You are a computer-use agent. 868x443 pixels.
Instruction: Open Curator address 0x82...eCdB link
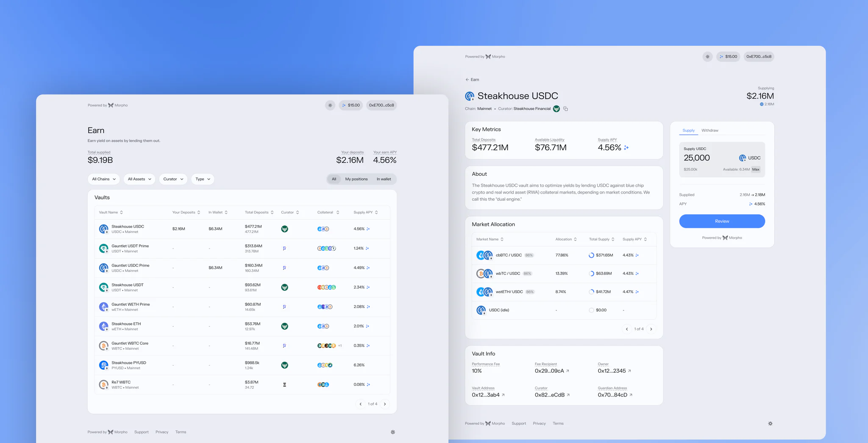pos(568,395)
